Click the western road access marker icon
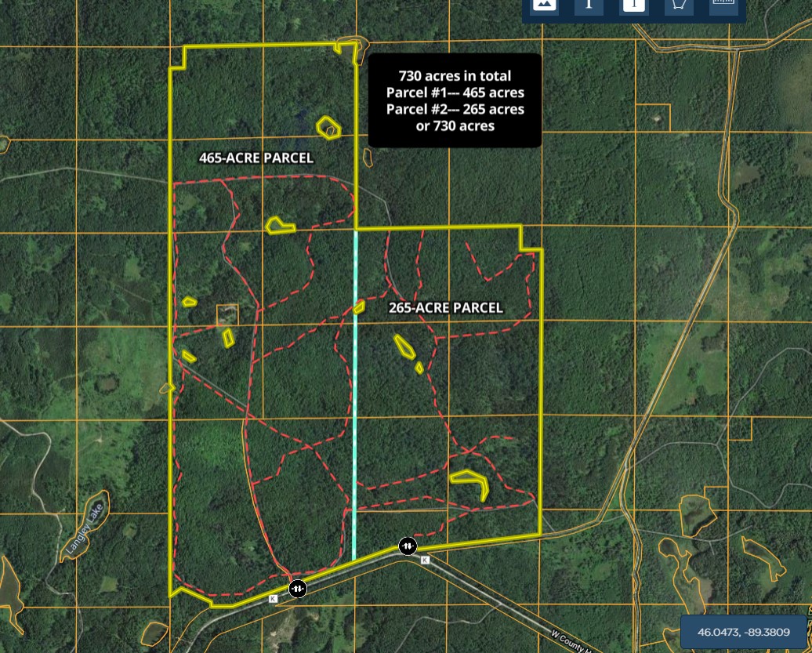The image size is (812, 653). (x=298, y=588)
